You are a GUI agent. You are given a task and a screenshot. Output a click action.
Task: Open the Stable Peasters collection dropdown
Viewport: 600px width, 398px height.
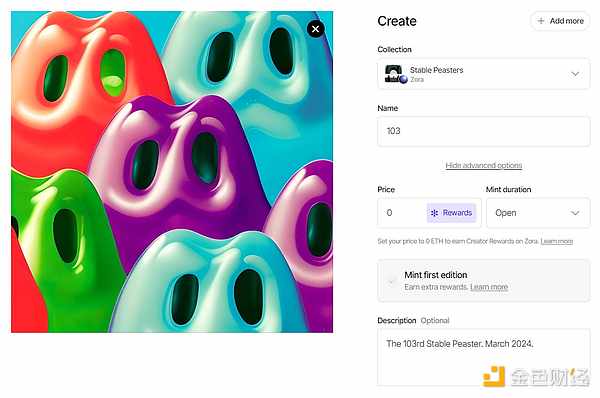tap(484, 73)
